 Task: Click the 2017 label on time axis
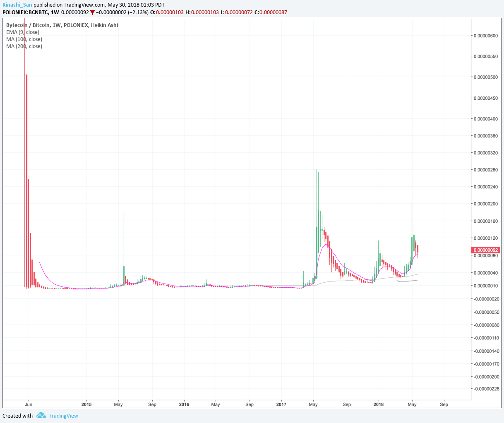tap(281, 404)
